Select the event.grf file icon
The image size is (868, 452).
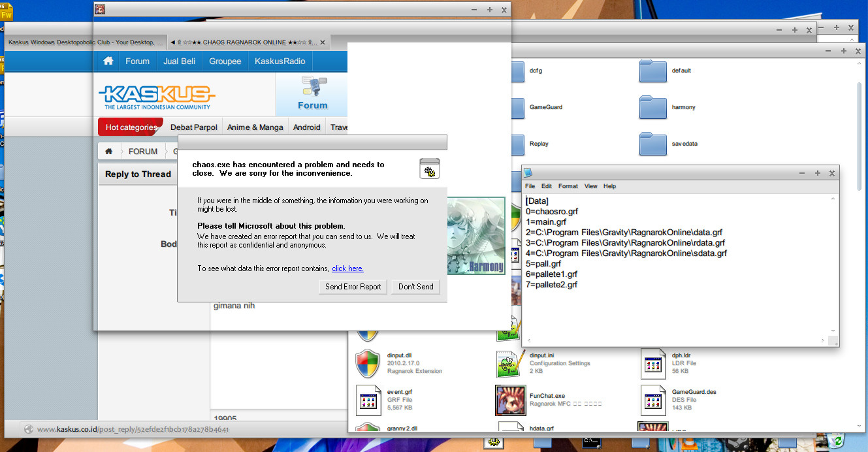coord(368,400)
